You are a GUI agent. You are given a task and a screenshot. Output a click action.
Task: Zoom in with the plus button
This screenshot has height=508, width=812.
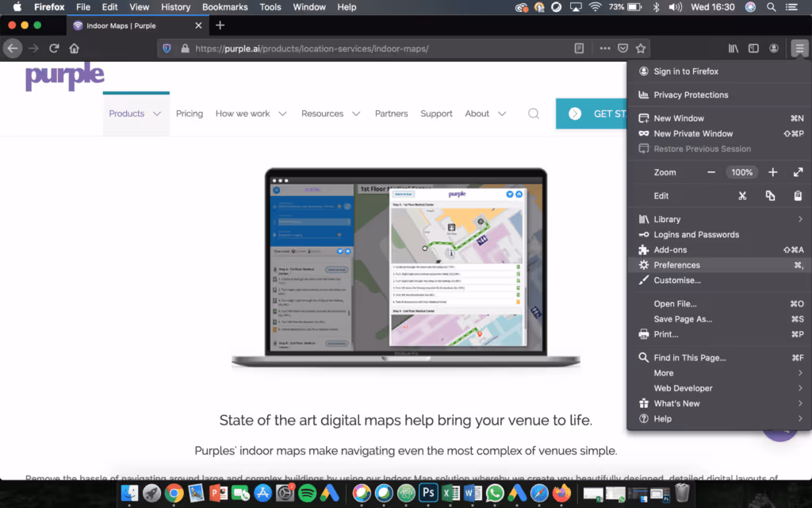click(772, 172)
